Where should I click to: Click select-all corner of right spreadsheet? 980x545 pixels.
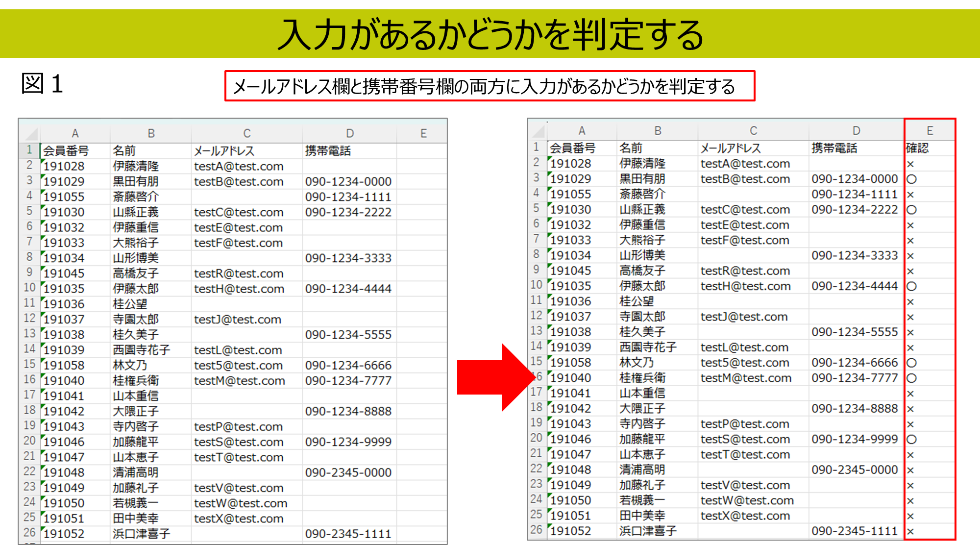point(538,131)
